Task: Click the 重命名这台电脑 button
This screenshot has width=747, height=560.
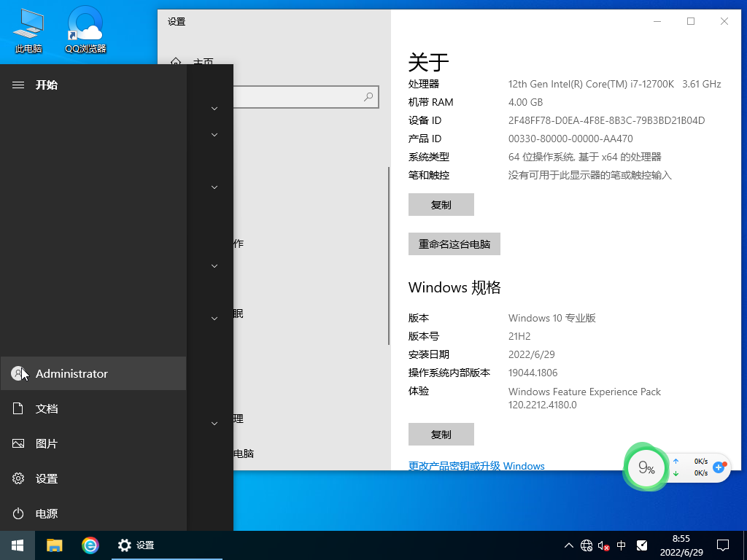Action: click(454, 244)
